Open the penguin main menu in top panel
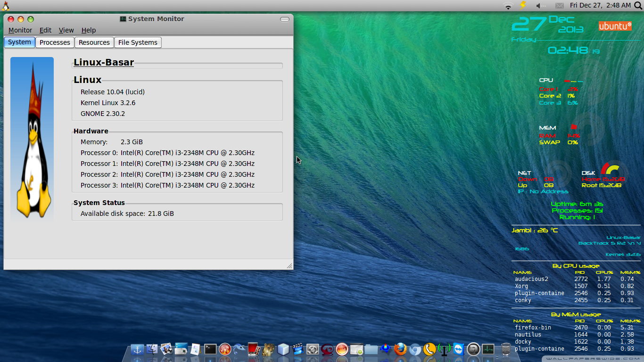The image size is (644, 362). coord(6,6)
